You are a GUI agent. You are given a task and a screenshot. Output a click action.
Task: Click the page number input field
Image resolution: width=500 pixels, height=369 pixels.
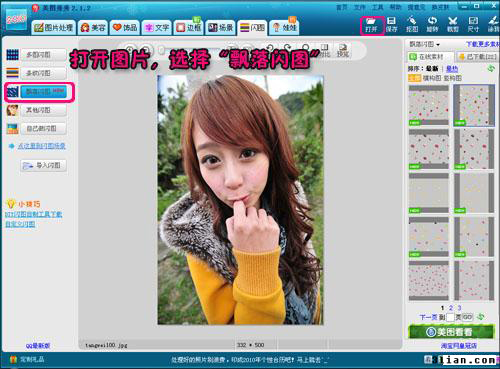(x=450, y=317)
